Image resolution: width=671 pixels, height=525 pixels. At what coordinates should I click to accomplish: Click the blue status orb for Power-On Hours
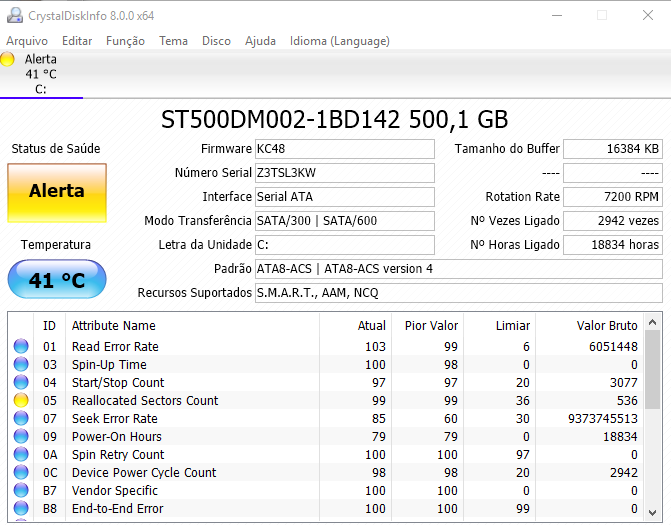point(21,436)
